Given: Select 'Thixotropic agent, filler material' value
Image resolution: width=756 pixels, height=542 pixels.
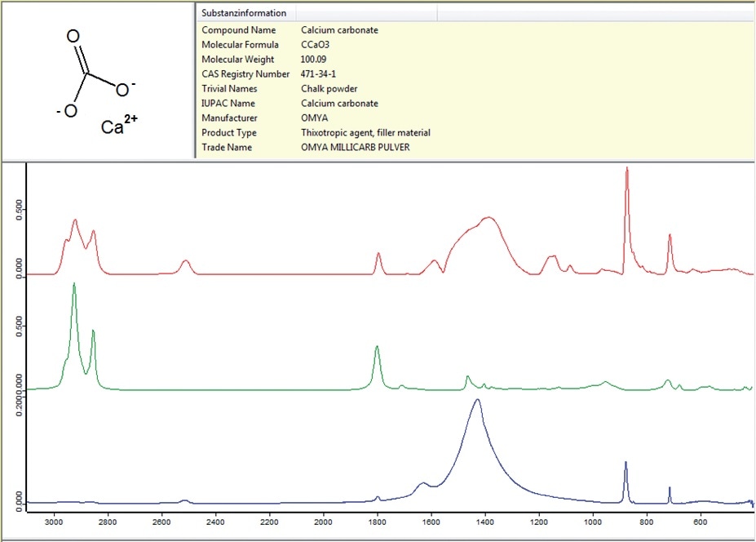Looking at the screenshot, I should coord(365,133).
